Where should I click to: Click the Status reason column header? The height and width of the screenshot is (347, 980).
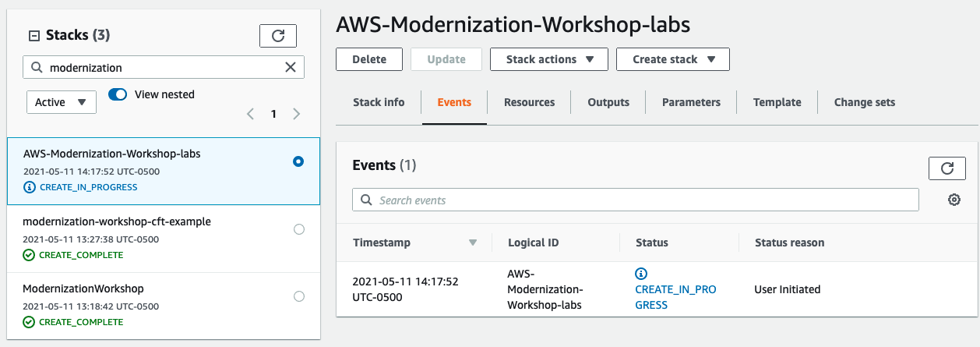click(789, 243)
